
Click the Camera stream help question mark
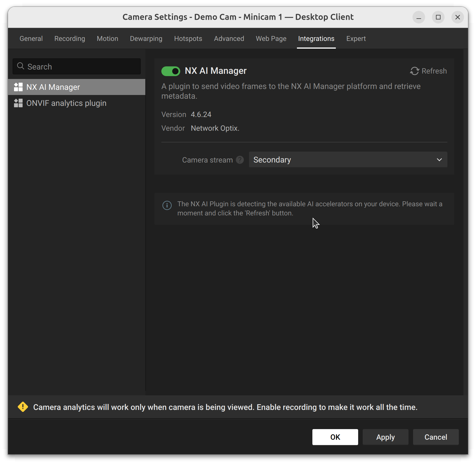240,160
